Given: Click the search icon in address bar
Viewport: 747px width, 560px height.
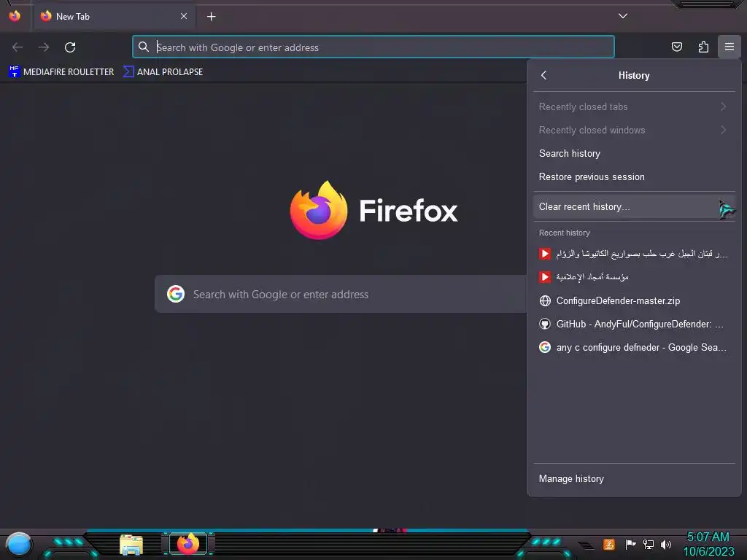Looking at the screenshot, I should point(144,47).
